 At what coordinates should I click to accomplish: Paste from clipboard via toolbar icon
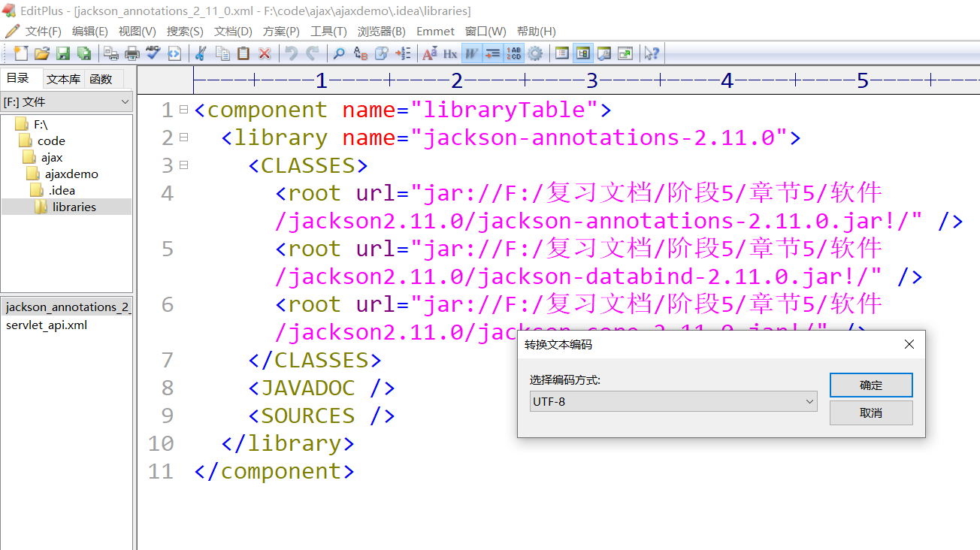[243, 53]
